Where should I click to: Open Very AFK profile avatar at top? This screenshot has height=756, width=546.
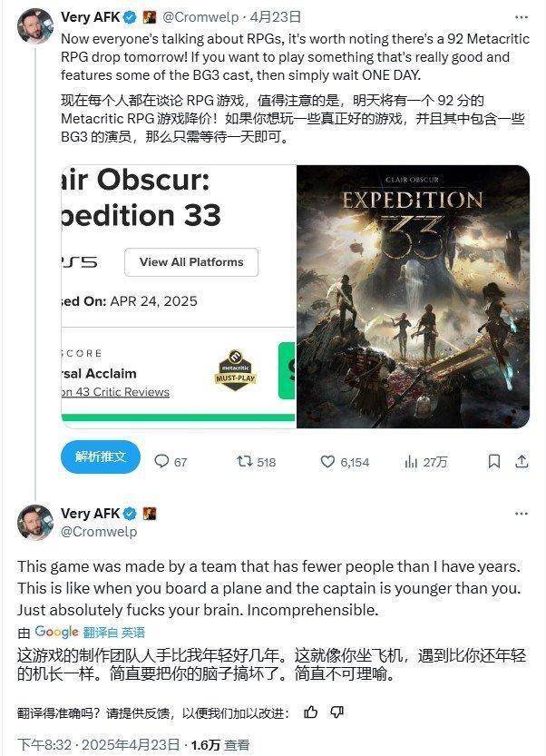click(35, 26)
